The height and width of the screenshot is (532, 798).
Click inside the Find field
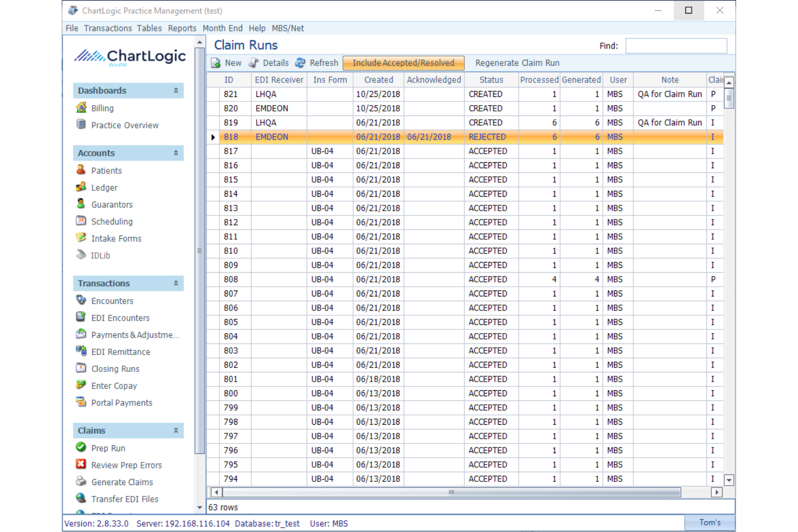(x=676, y=45)
